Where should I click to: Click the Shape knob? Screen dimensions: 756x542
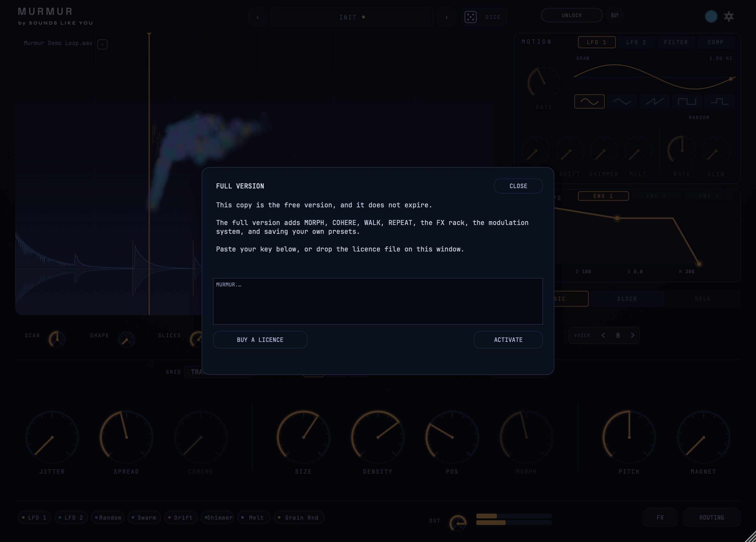(x=126, y=339)
